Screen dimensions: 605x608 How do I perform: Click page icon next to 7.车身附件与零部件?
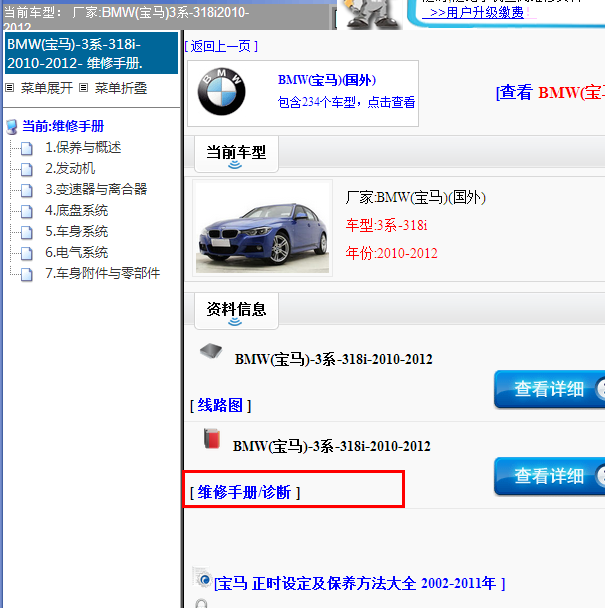pos(26,274)
